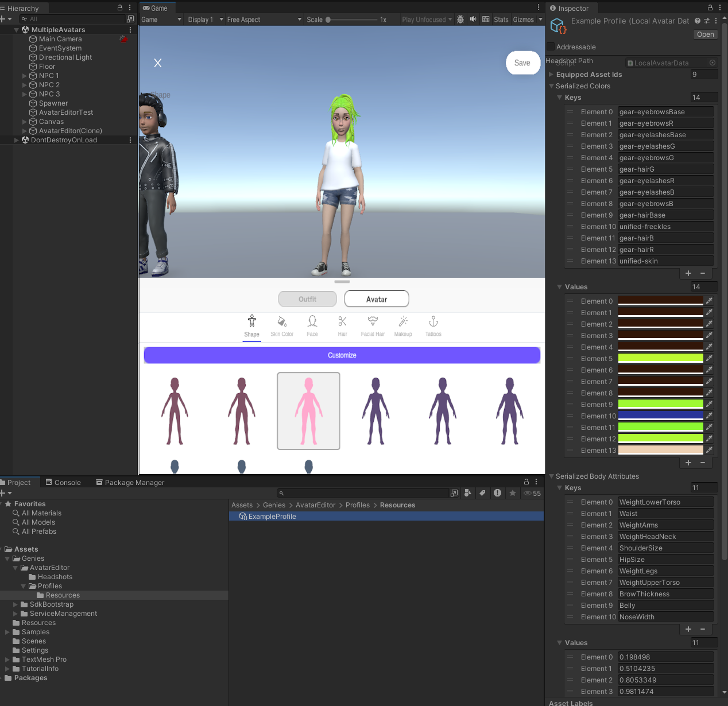The width and height of the screenshot is (728, 706).
Task: Enable the Addressable checkbox
Action: 551,47
